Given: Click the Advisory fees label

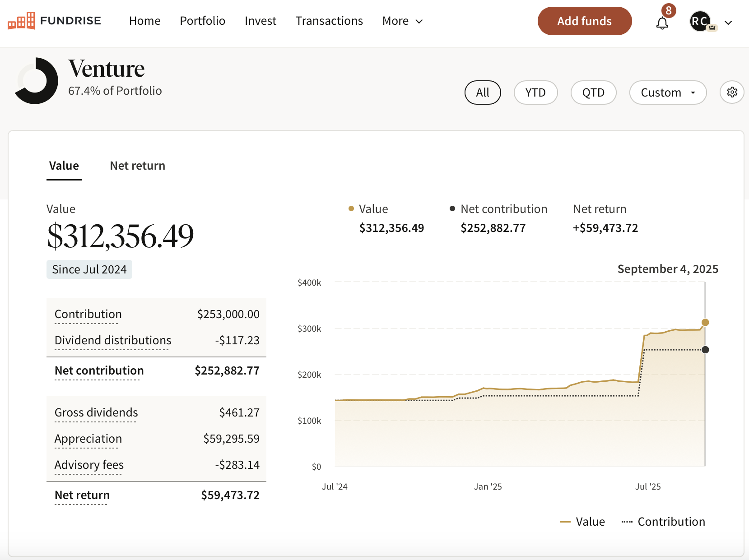Looking at the screenshot, I should coord(89,465).
